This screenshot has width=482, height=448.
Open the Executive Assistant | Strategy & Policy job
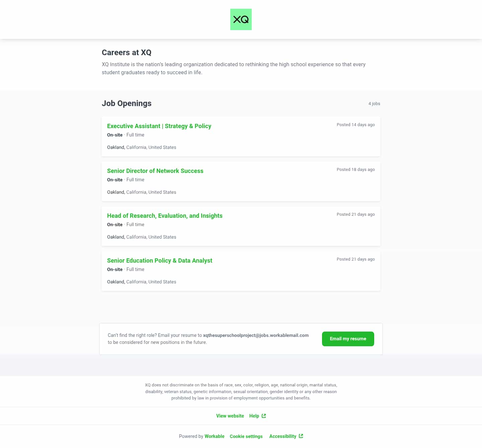(159, 126)
